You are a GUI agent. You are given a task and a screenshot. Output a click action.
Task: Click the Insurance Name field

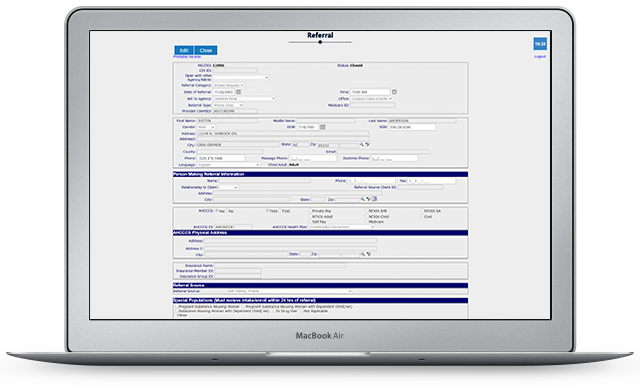[280, 266]
